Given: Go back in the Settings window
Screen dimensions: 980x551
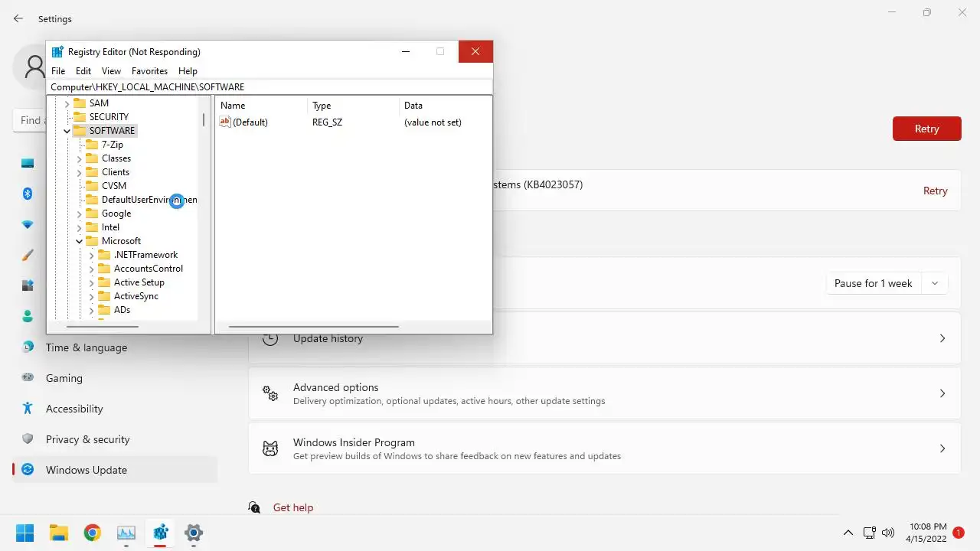Looking at the screenshot, I should tap(18, 18).
